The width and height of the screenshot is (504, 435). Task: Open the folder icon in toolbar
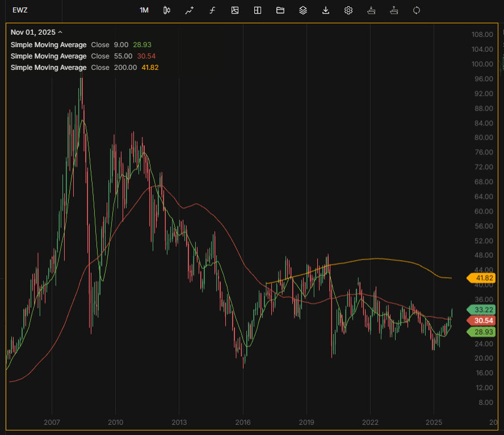pos(280,10)
